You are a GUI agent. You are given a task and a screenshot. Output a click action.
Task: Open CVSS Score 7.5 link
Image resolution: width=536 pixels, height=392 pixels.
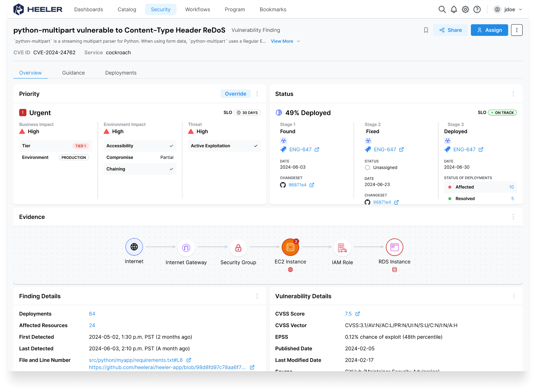(x=348, y=314)
